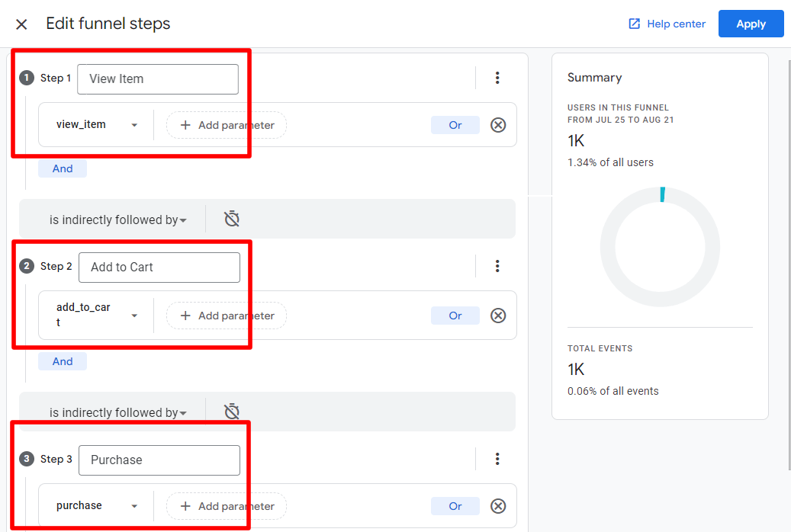The height and width of the screenshot is (532, 791).
Task: Remove the purchase condition with X icon
Action: [498, 506]
